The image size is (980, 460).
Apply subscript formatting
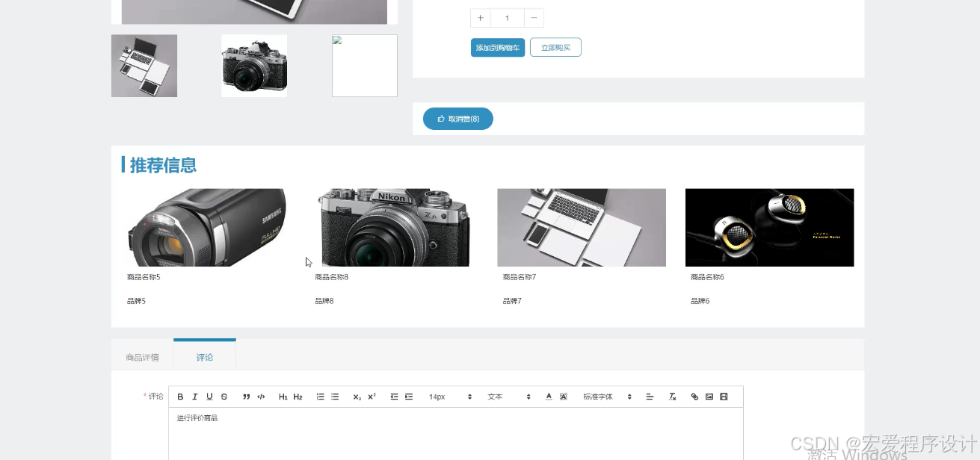click(x=357, y=397)
